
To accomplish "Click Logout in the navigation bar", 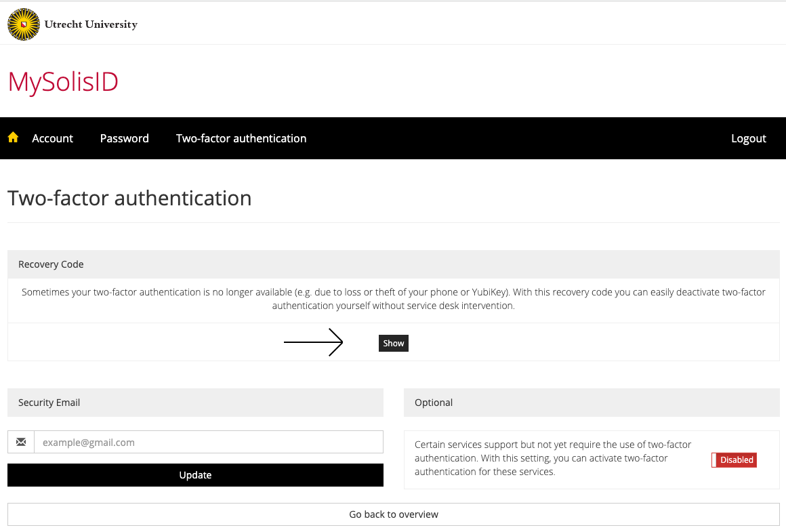I will pyautogui.click(x=748, y=138).
